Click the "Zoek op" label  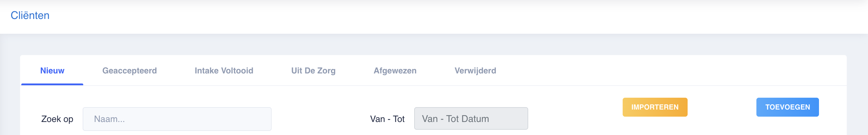coord(57,119)
